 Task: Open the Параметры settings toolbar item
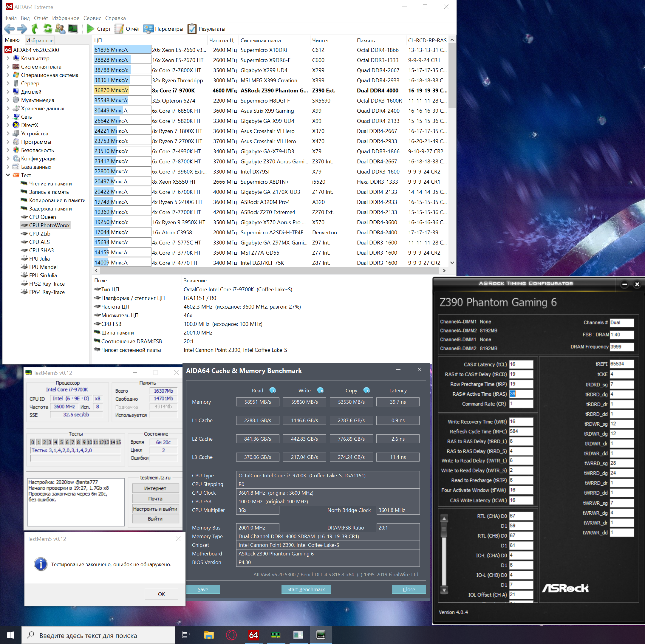163,29
